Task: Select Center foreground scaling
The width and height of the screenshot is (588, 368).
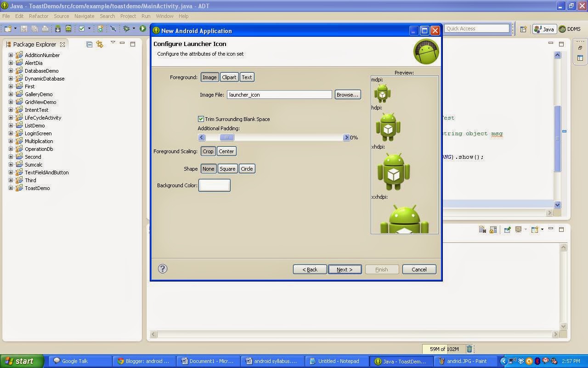Action: point(226,151)
